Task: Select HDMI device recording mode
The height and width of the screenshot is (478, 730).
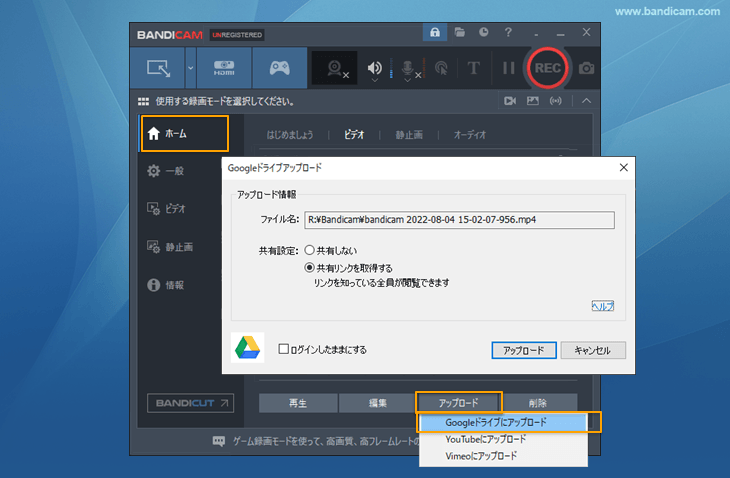Action: click(x=224, y=68)
